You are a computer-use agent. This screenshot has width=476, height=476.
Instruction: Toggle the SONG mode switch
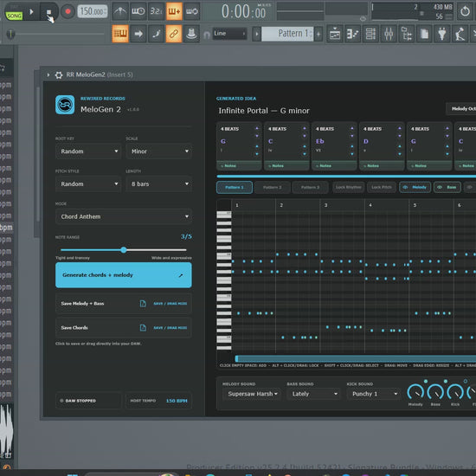14,16
